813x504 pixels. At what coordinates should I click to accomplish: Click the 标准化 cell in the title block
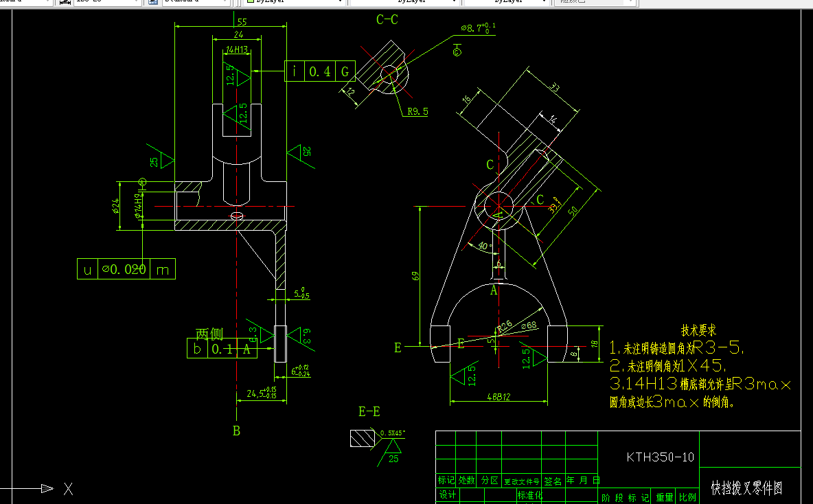click(x=529, y=496)
